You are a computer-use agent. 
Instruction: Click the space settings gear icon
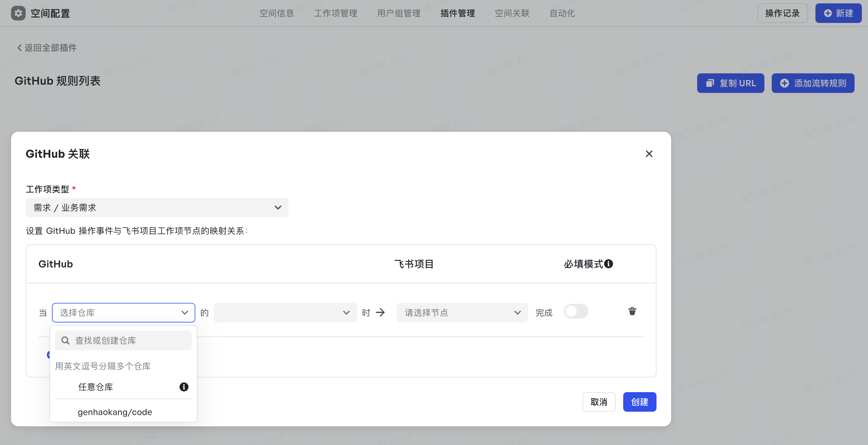pyautogui.click(x=18, y=13)
